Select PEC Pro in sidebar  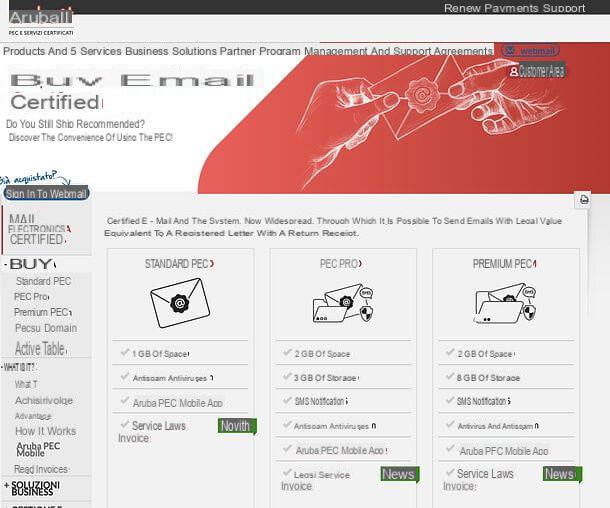32,297
